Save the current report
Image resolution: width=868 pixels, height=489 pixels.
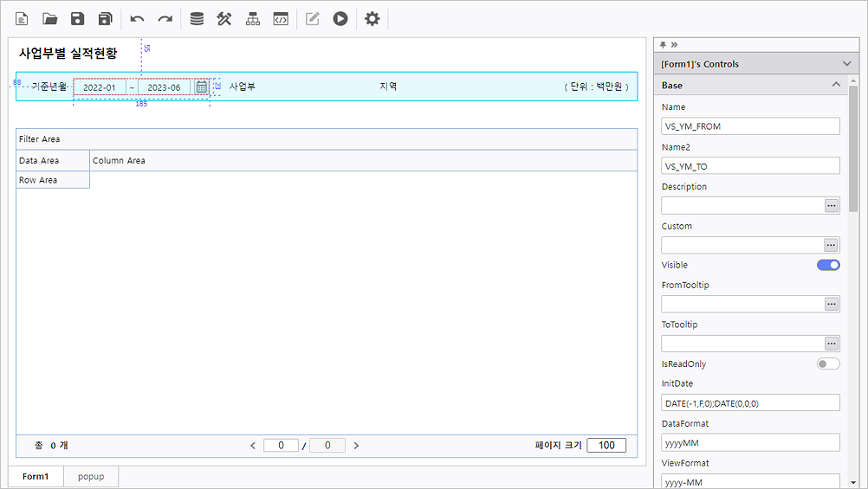coord(77,18)
